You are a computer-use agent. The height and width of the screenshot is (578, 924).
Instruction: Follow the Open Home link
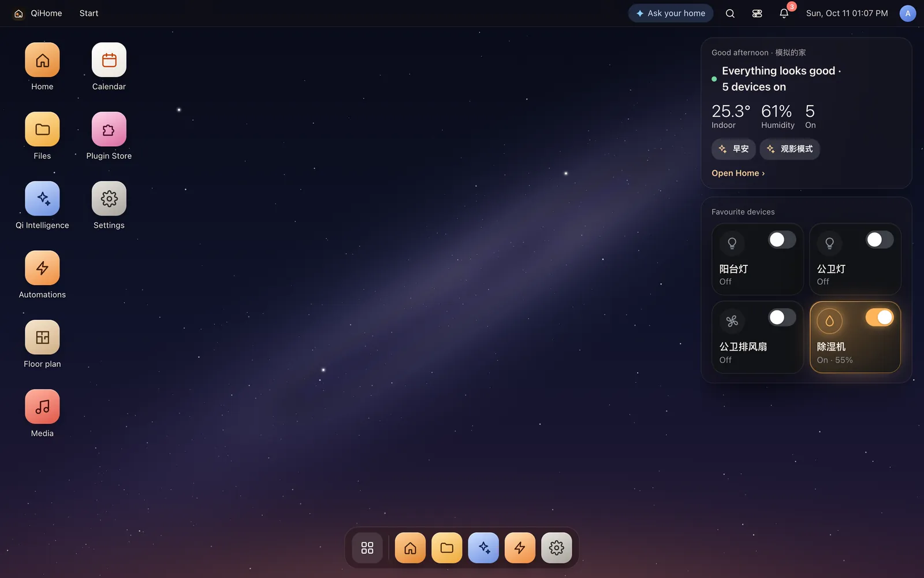click(738, 173)
